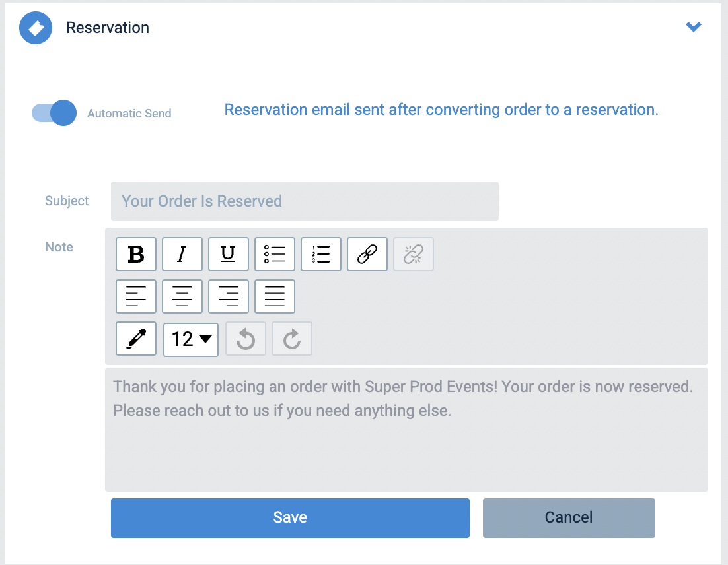
Task: Click the remove link icon
Action: [x=413, y=253]
